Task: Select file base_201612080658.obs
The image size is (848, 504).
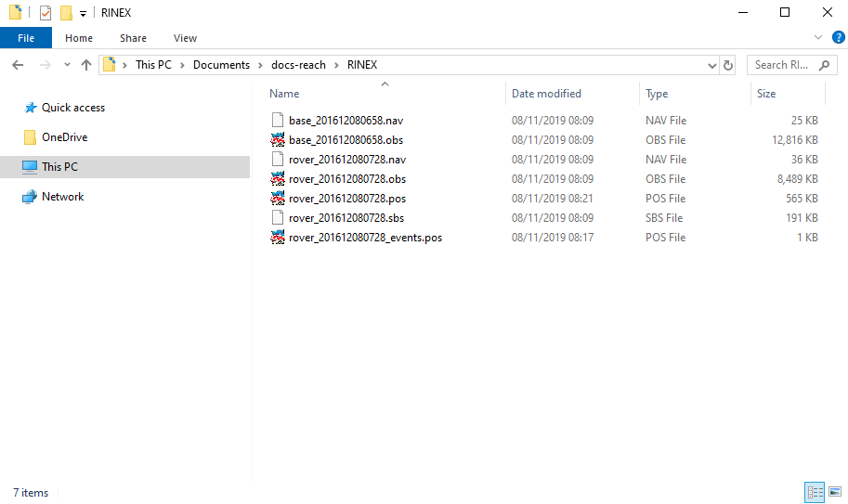Action: point(346,140)
